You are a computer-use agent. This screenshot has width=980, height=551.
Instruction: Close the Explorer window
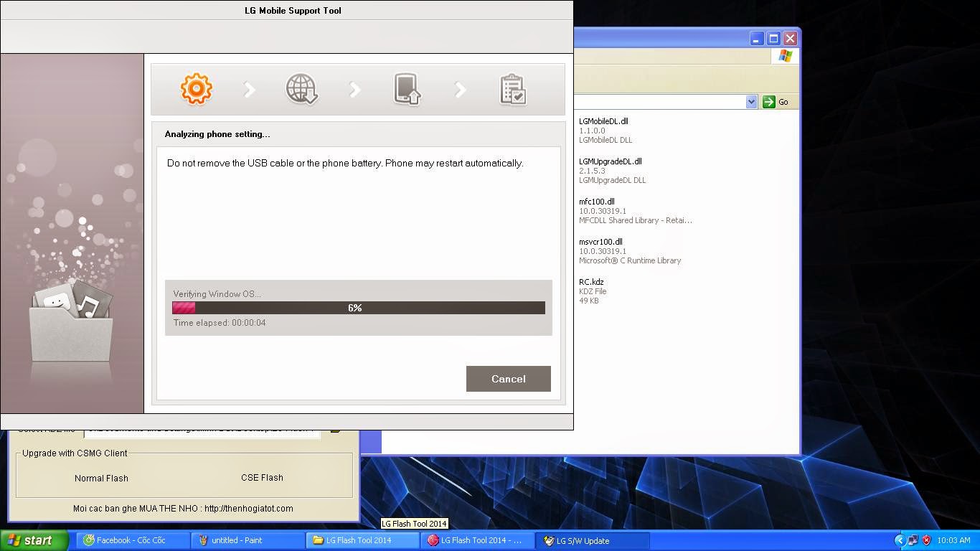790,39
